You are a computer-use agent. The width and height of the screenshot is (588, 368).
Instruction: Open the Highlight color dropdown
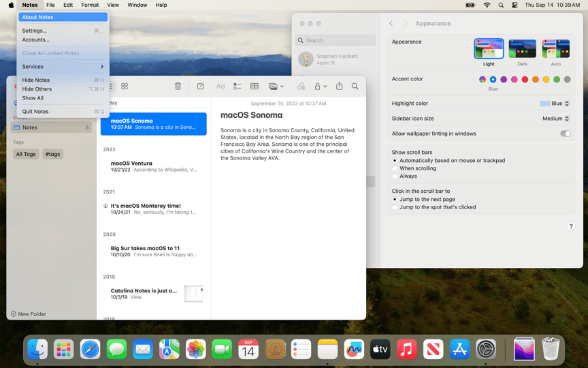(x=555, y=104)
